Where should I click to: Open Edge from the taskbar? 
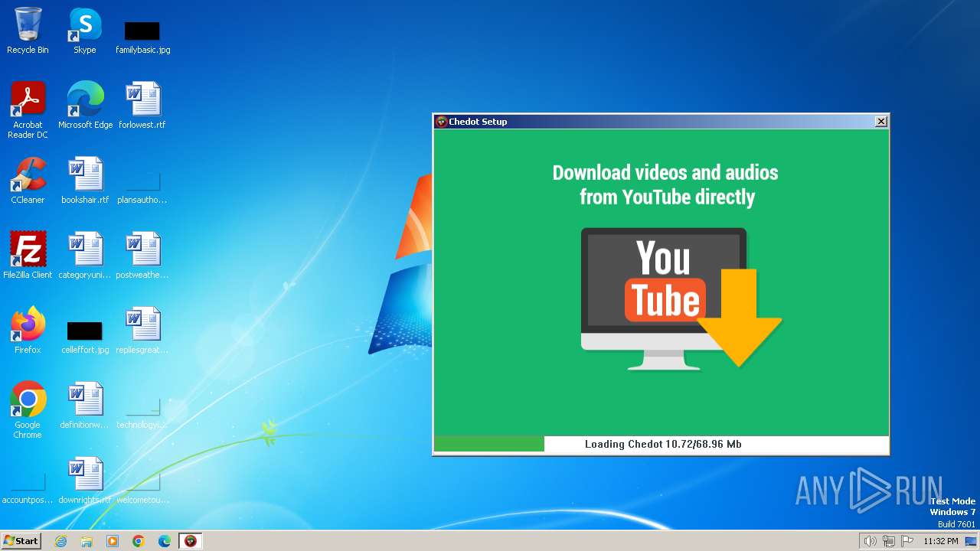165,541
